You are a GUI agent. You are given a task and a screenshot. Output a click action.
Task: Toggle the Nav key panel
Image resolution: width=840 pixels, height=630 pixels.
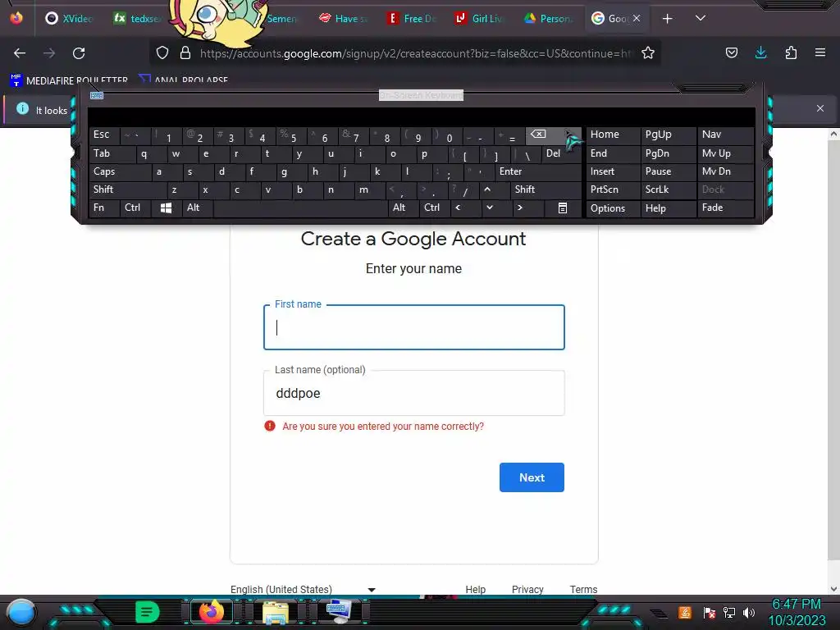tap(725, 135)
